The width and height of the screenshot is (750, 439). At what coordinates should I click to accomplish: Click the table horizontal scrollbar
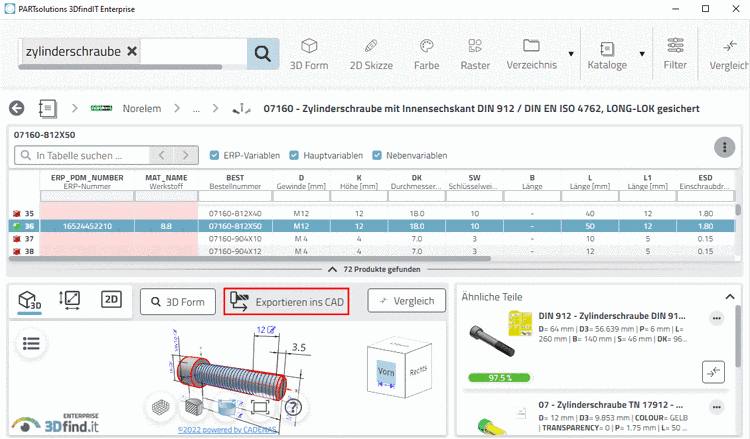[x=250, y=259]
